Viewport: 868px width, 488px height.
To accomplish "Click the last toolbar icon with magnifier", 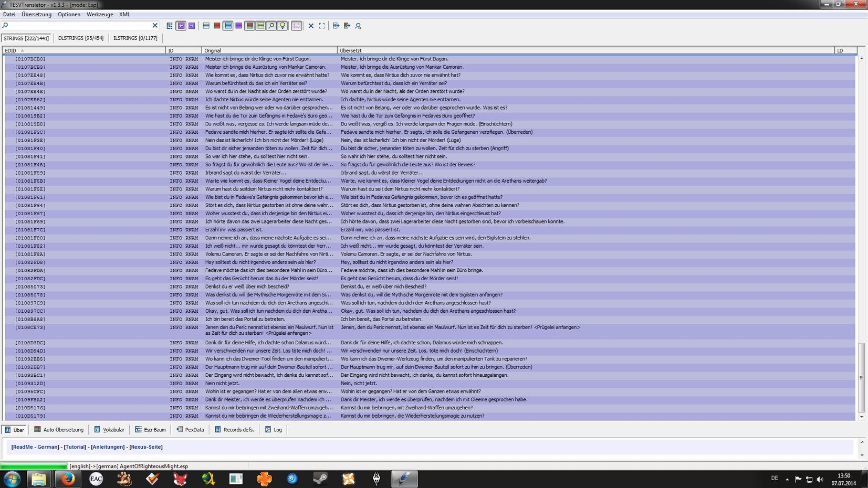I will pyautogui.click(x=358, y=26).
